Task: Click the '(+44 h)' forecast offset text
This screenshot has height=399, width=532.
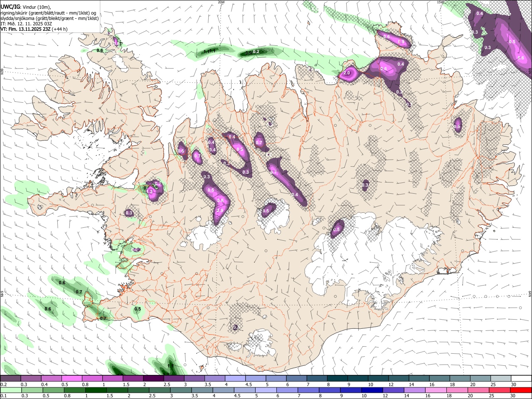Action: click(x=60, y=29)
